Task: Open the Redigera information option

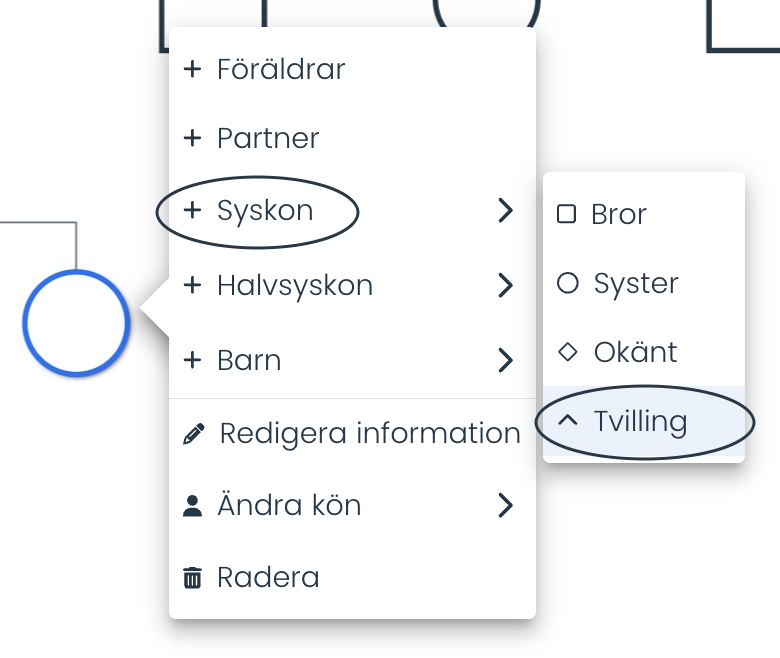Action: [x=352, y=433]
